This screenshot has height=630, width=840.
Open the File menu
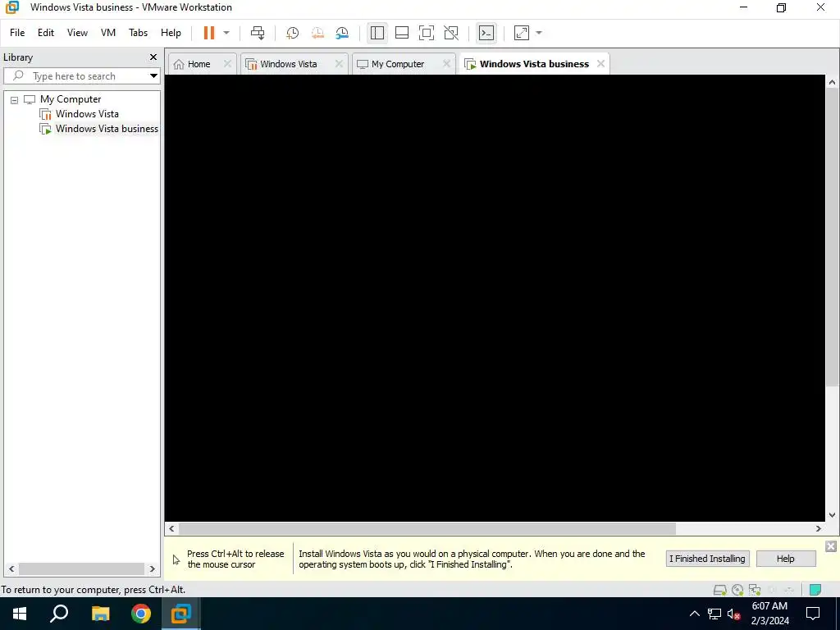point(17,33)
